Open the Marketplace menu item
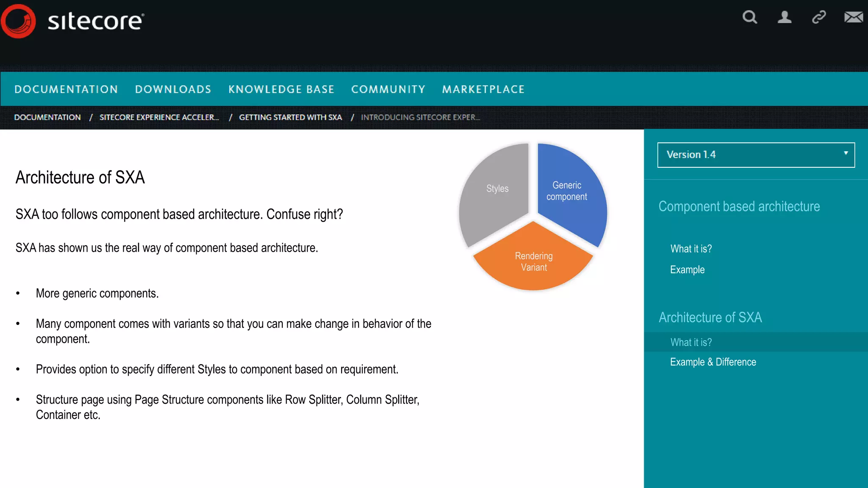868x488 pixels. coord(483,89)
